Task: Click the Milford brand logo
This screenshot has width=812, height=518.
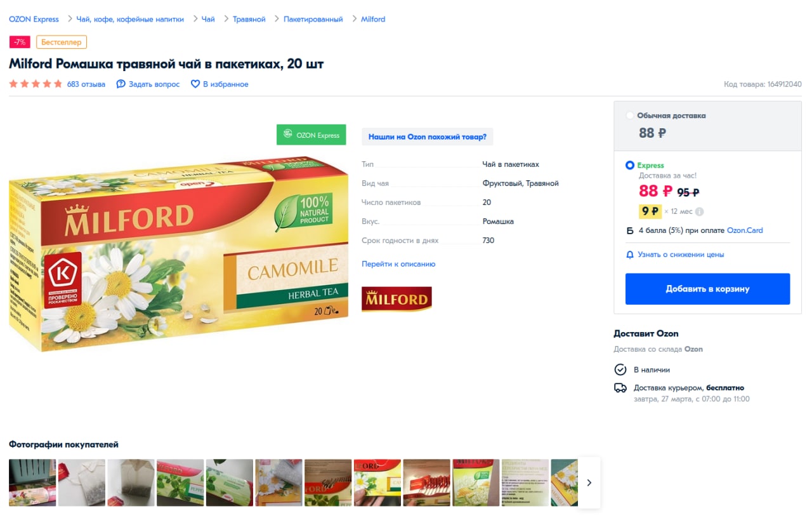Action: tap(396, 299)
